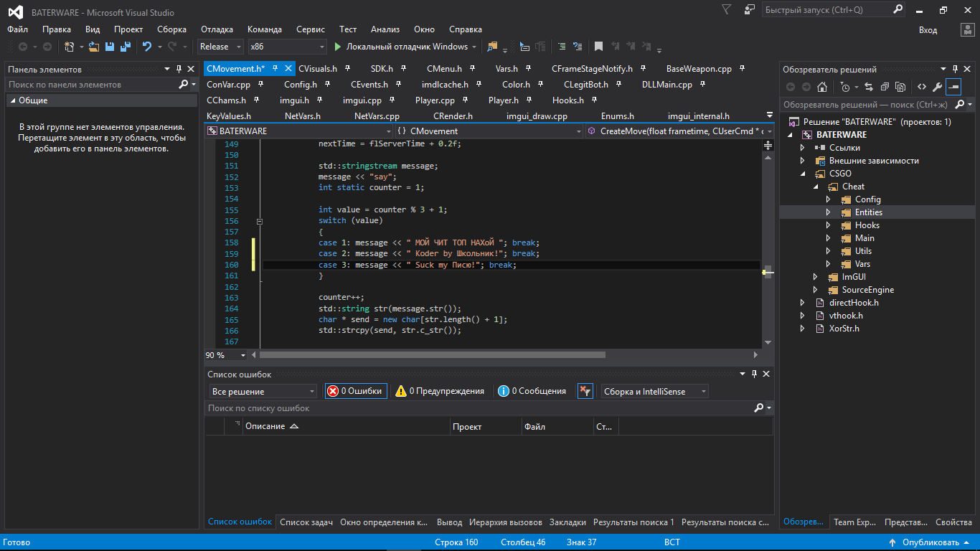Toggle Preview Selected Items in Solution Explorer

[x=953, y=87]
